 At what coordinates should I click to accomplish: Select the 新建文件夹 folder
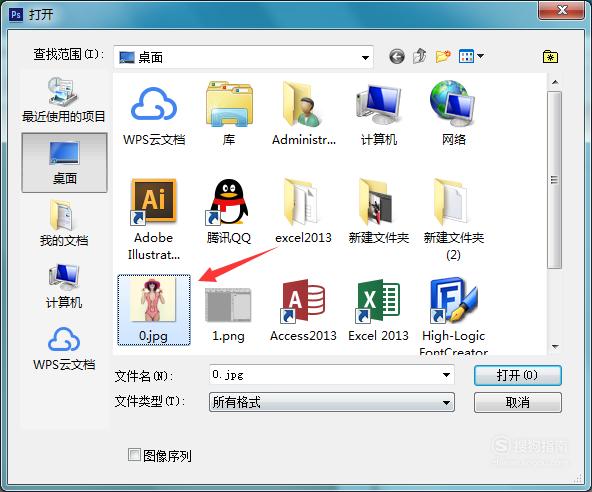[x=379, y=211]
